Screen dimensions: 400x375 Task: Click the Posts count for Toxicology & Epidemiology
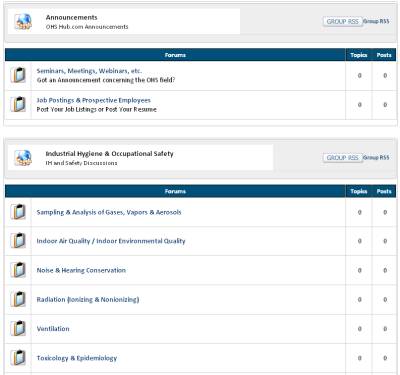[x=385, y=358]
